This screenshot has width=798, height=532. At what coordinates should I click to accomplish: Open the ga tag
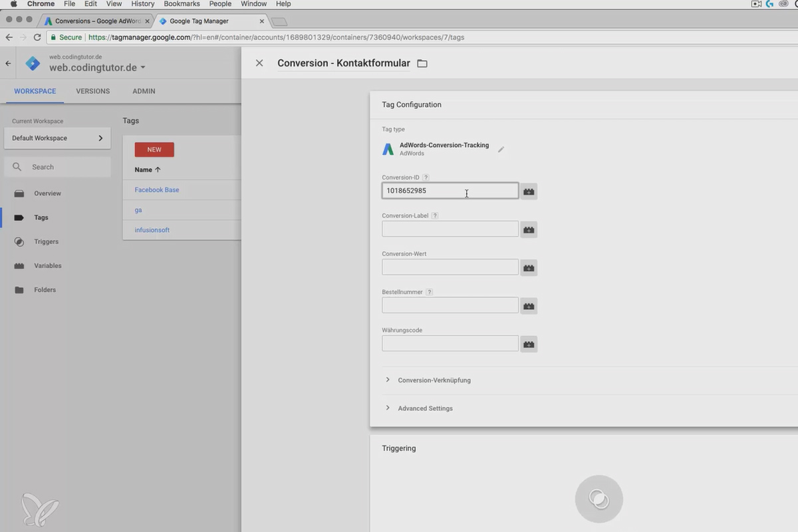pyautogui.click(x=138, y=210)
